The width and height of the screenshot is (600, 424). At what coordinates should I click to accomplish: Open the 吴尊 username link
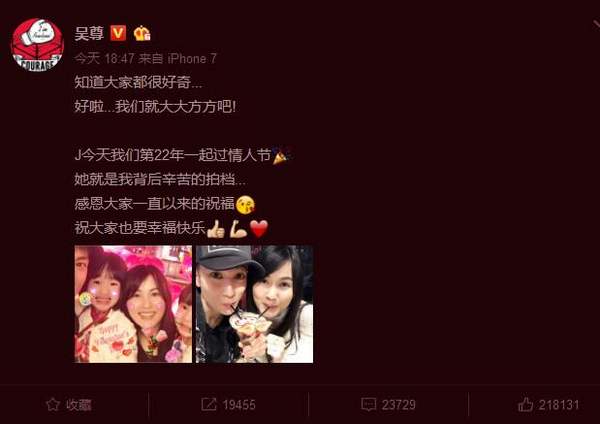[x=89, y=34]
